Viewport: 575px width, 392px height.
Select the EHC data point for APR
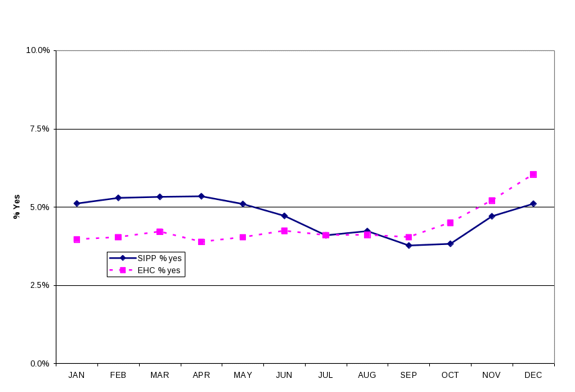pos(202,242)
